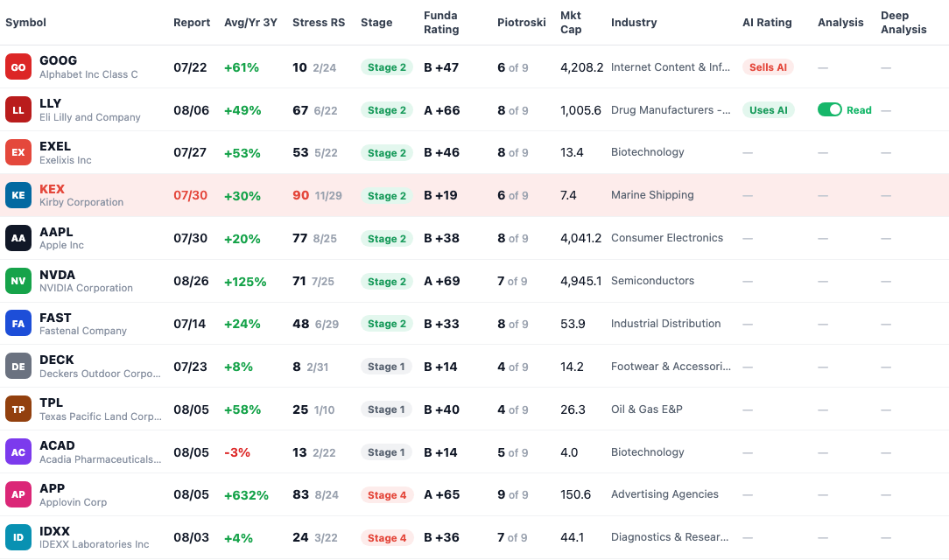
Task: Click the Stage 1 badge for DECK
Action: click(x=386, y=367)
